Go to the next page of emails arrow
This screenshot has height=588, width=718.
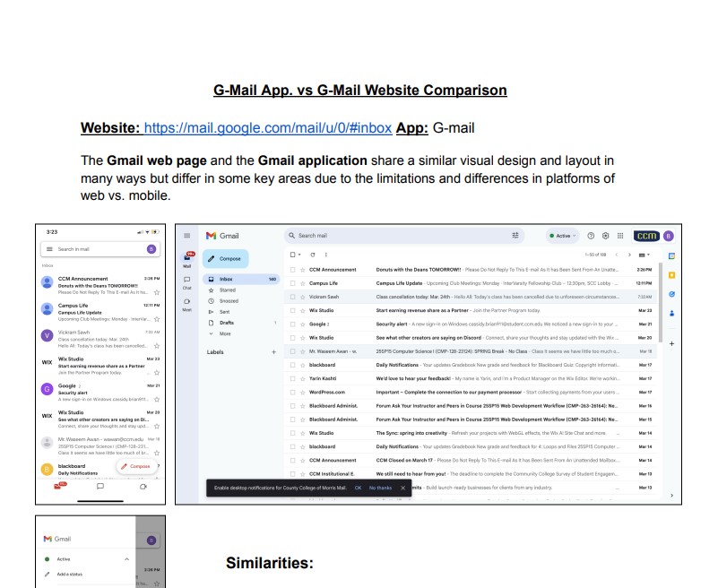[629, 255]
